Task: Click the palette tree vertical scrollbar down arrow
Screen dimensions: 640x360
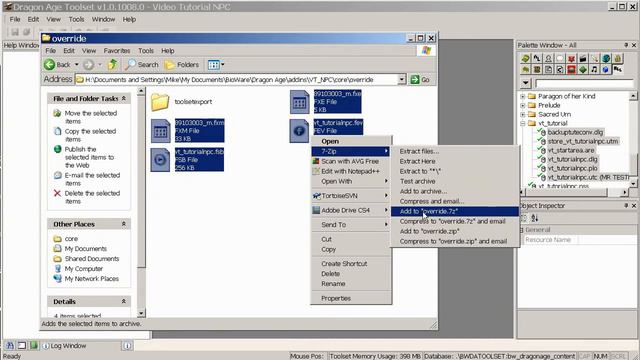Action: pyautogui.click(x=633, y=183)
